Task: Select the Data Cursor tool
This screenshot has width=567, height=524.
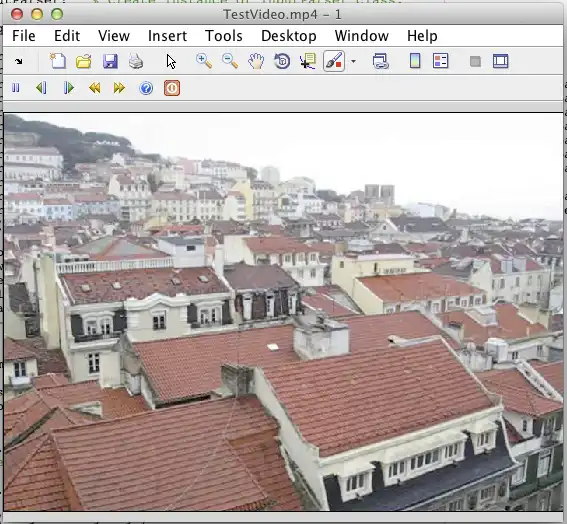Action: tap(308, 61)
